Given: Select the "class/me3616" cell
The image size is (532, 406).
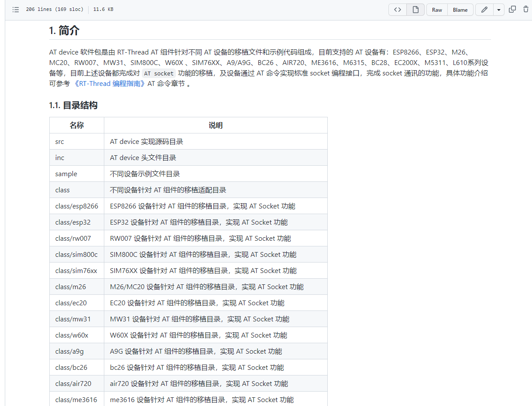Looking at the screenshot, I should tap(77, 399).
